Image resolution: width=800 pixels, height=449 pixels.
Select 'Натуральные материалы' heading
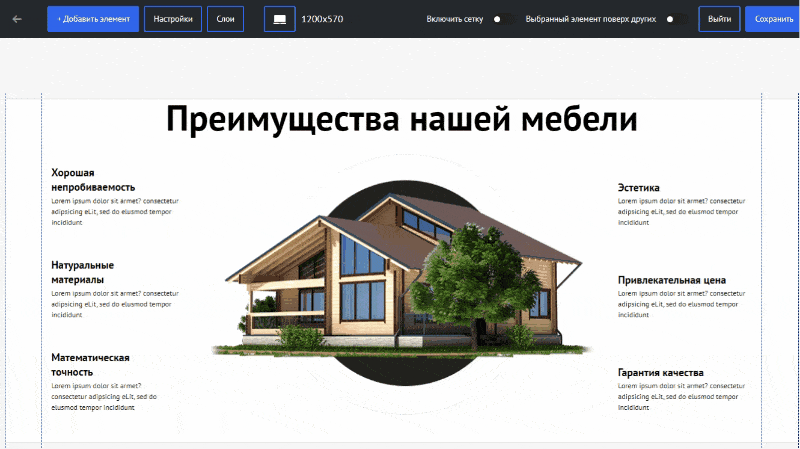pyautogui.click(x=83, y=272)
